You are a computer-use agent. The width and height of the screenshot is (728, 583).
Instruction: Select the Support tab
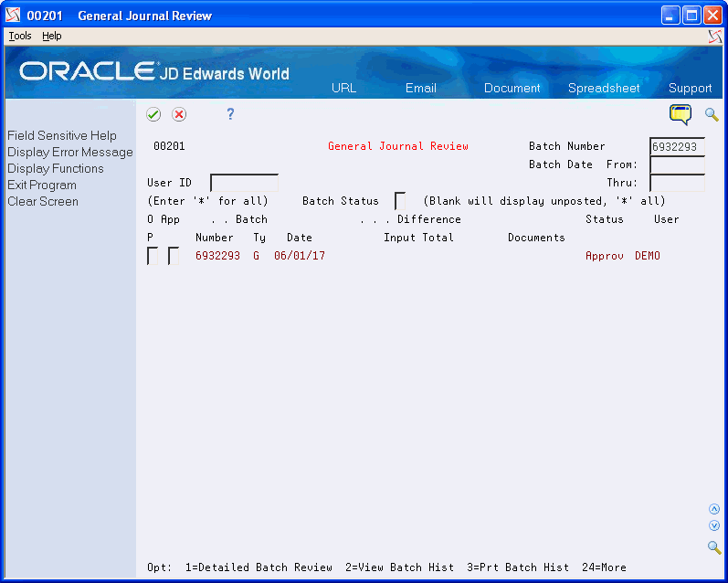(690, 89)
